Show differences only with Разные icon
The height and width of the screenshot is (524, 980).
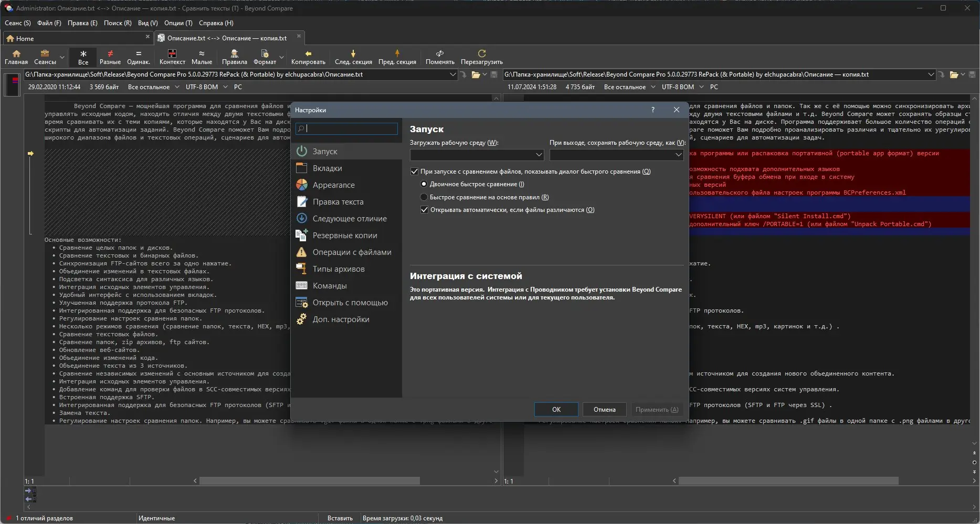tap(110, 54)
